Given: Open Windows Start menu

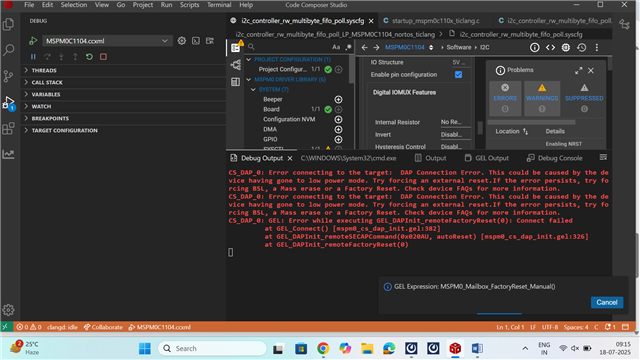Looking at the screenshot, I should click(x=144, y=348).
